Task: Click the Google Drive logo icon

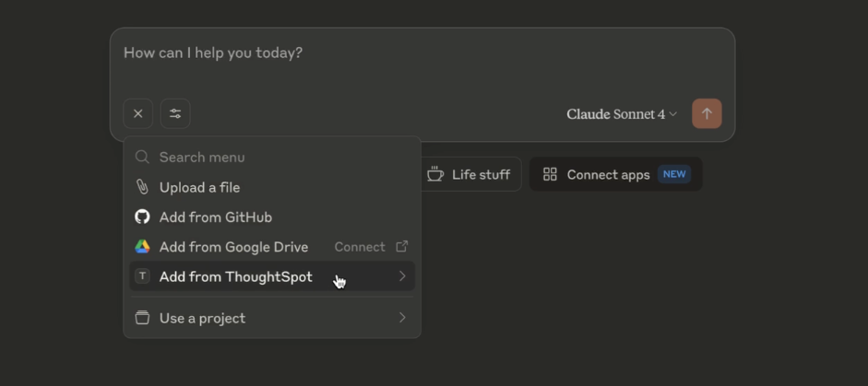Action: click(x=142, y=247)
